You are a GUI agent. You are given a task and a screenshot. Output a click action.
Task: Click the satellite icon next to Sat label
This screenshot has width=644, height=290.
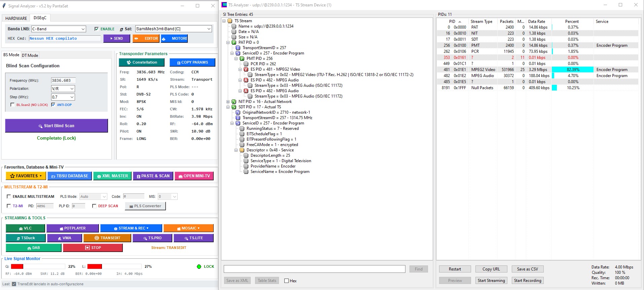pos(121,29)
